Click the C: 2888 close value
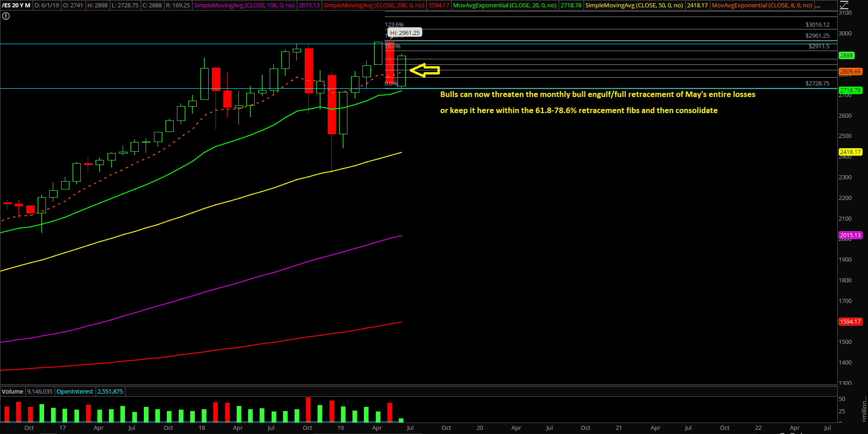The width and height of the screenshot is (868, 434). point(152,6)
